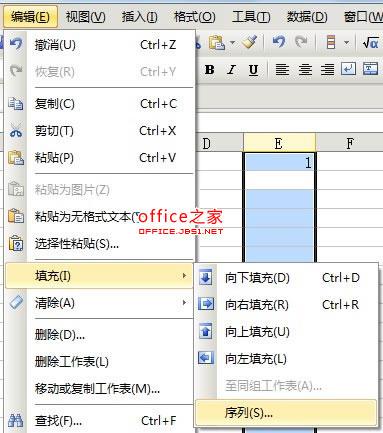
Task: Choose 粘贴(P) menu entry
Action: (99, 158)
